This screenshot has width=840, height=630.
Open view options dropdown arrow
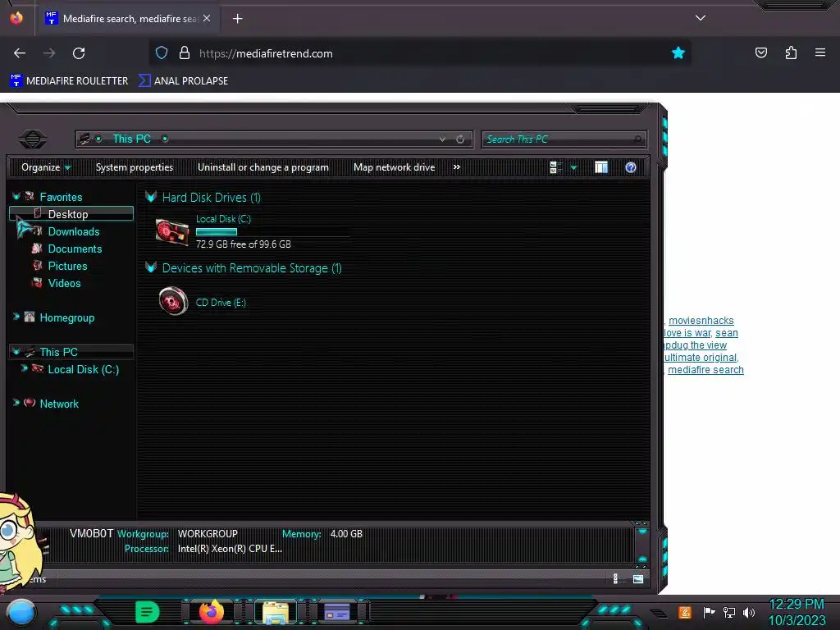click(573, 167)
